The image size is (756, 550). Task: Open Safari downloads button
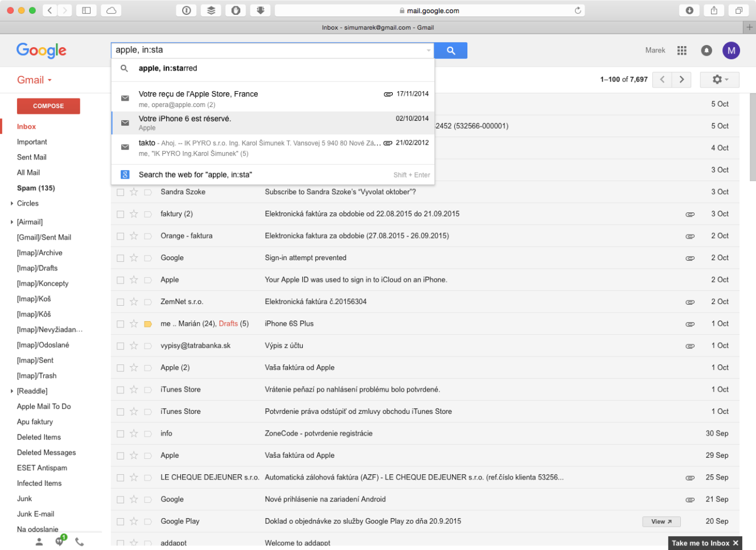click(689, 10)
